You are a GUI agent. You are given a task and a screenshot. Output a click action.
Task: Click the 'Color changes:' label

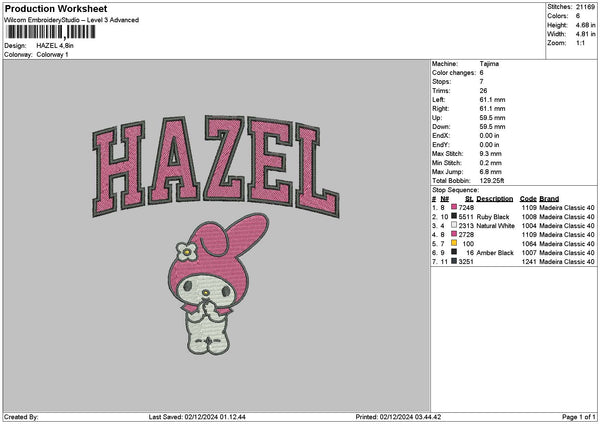click(x=454, y=73)
